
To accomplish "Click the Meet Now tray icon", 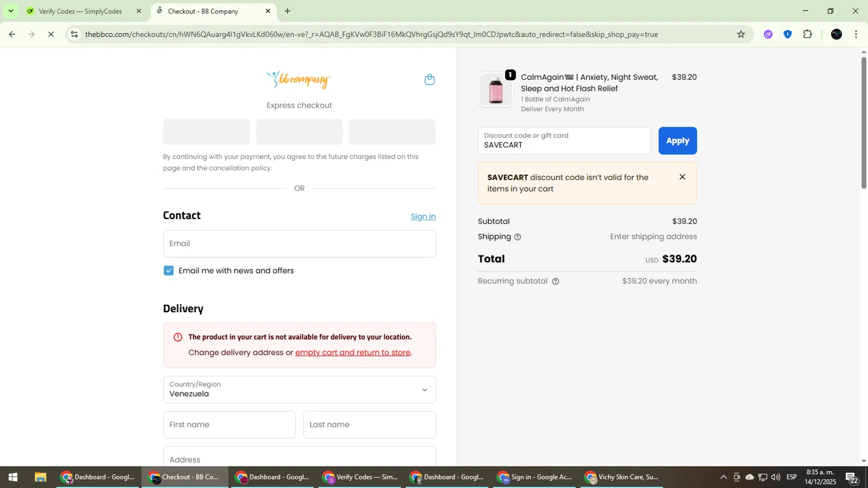I will tap(737, 477).
